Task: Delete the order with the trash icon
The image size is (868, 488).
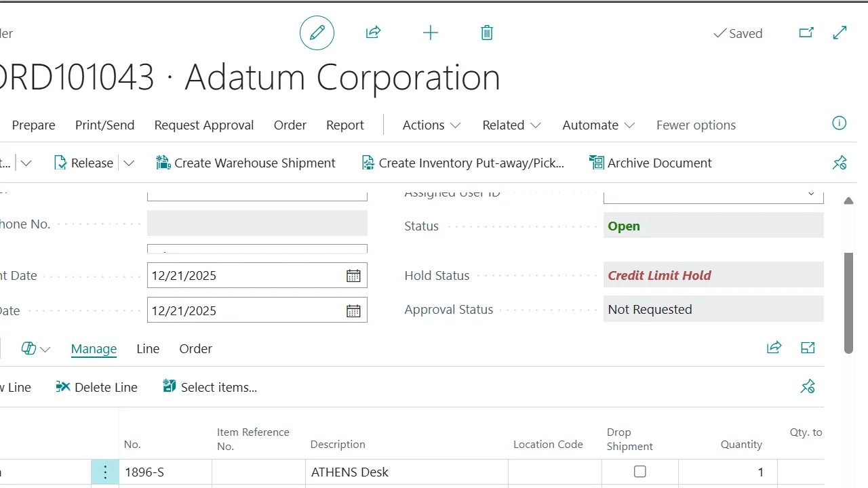Action: pyautogui.click(x=487, y=33)
